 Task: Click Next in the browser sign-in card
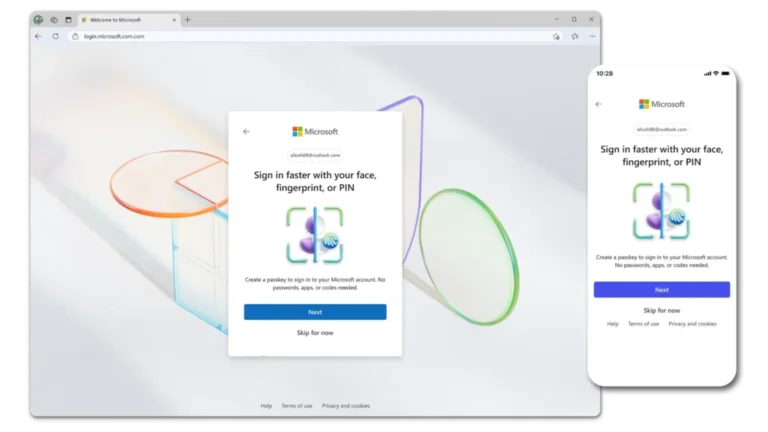[x=315, y=312]
